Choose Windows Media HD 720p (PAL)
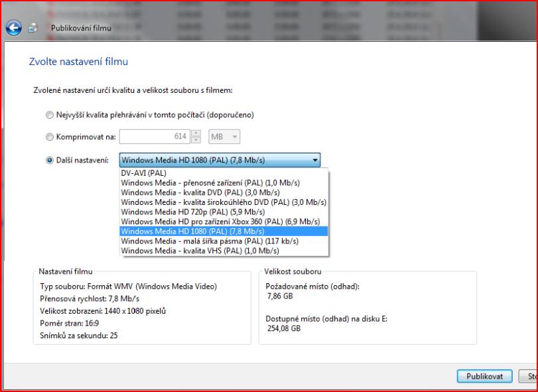This screenshot has height=392, width=538. 224,212
